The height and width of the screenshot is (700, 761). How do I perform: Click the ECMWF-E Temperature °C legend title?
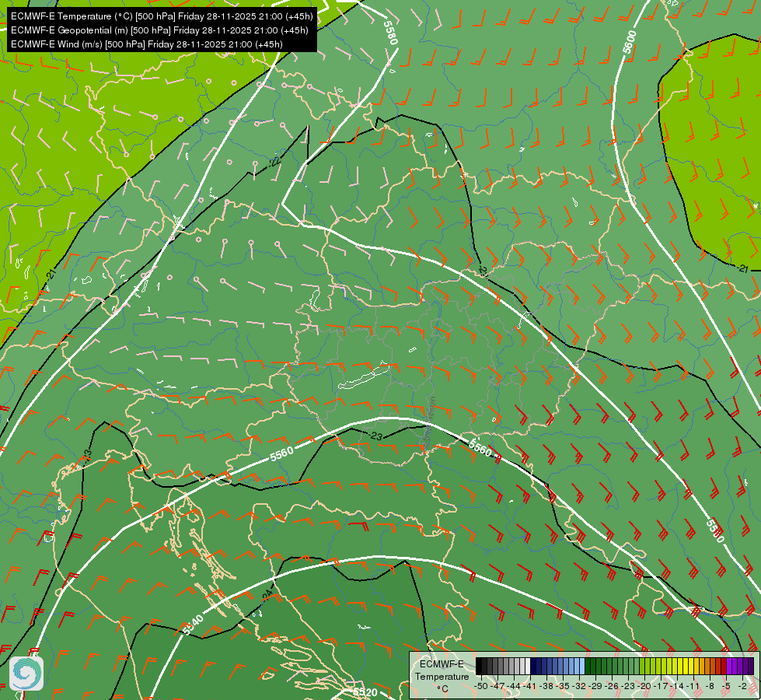(442, 676)
